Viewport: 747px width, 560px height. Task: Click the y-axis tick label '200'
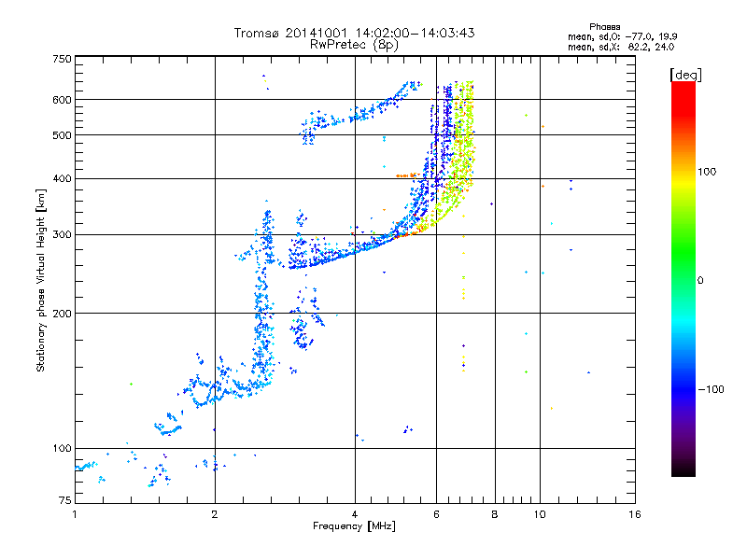tap(62, 314)
